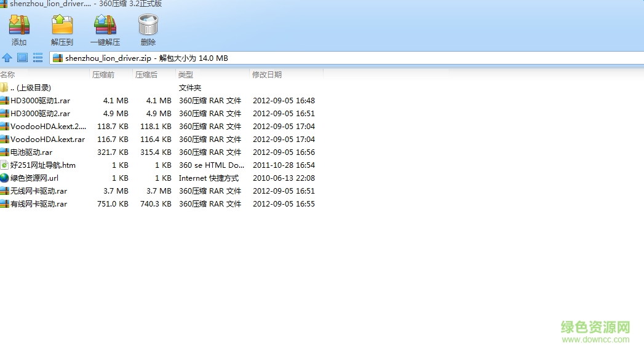
Task: Click the HTML icon of 好251网址导航.htm
Action: click(x=4, y=165)
